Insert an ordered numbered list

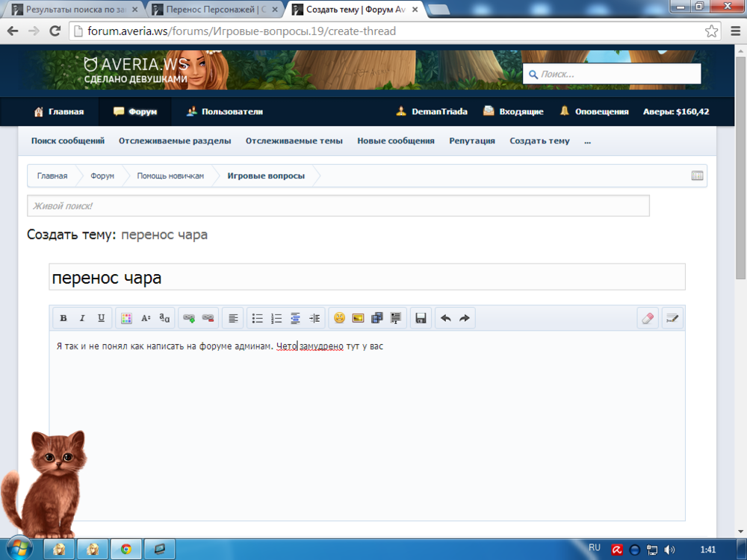[x=276, y=318]
